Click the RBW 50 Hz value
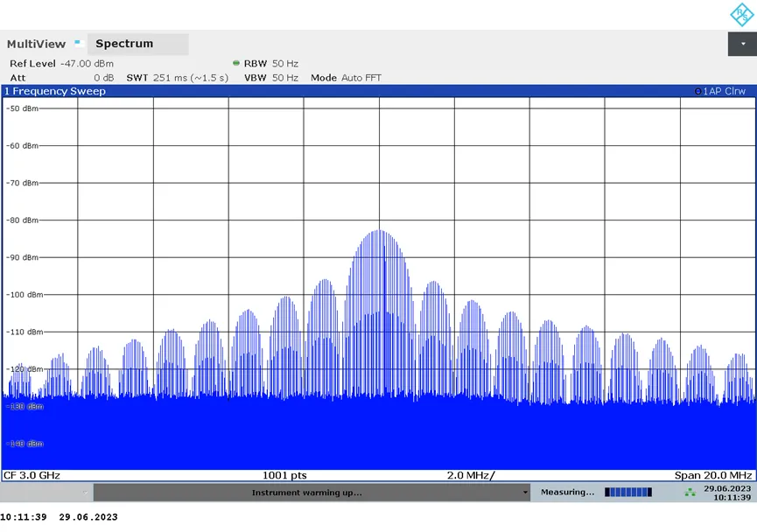 (x=271, y=64)
